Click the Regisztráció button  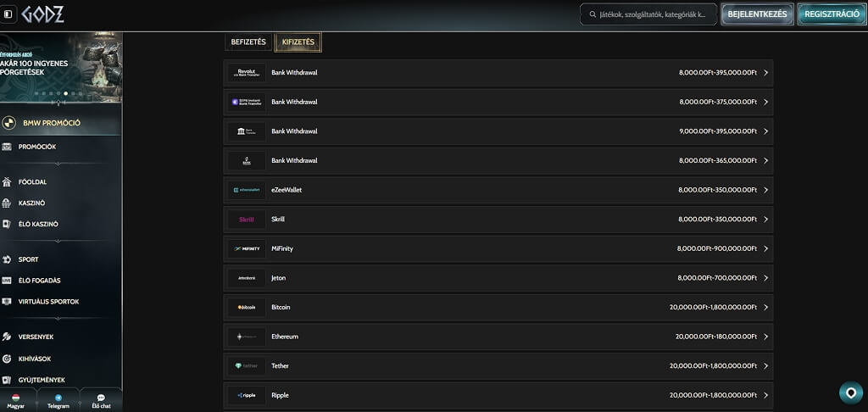832,14
